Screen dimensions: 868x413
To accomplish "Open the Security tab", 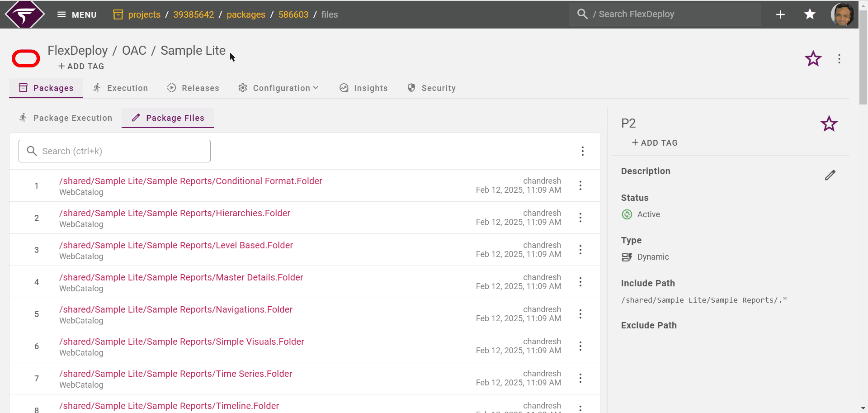I will click(431, 88).
